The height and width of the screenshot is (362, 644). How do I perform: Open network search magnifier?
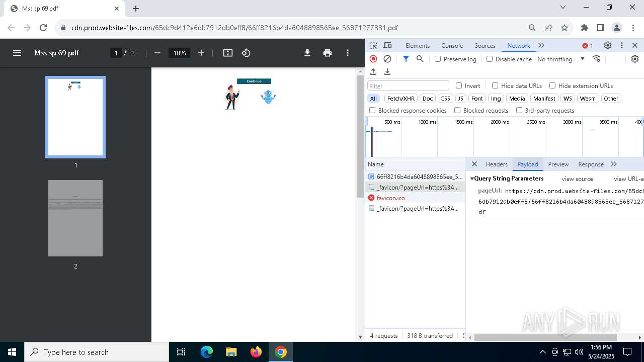coord(420,59)
